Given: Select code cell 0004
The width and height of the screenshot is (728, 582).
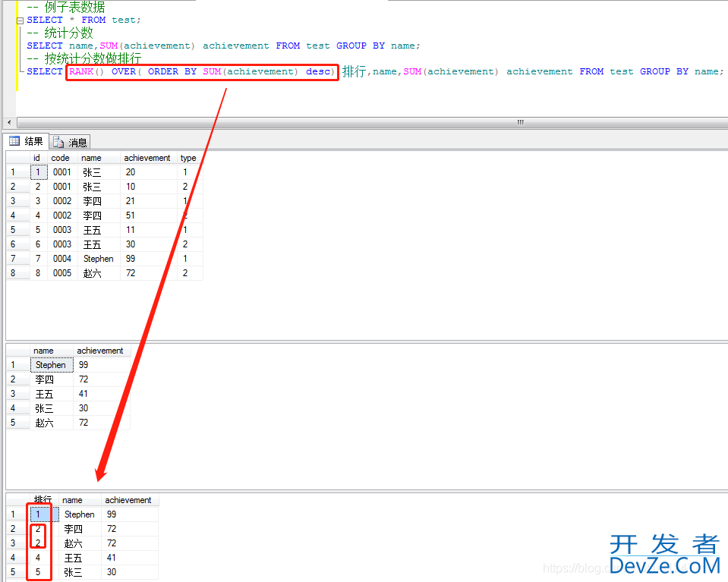Looking at the screenshot, I should pos(62,259).
